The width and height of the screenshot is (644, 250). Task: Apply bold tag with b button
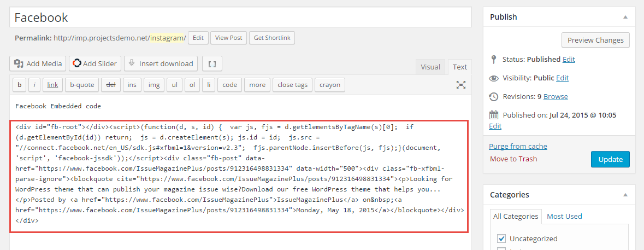click(20, 85)
